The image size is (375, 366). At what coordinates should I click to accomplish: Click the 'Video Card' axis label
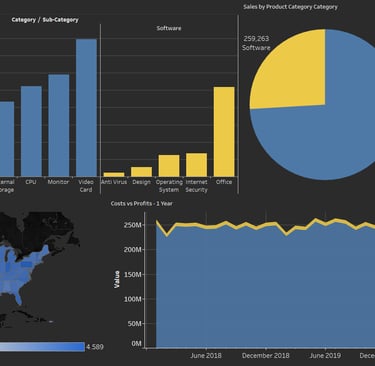[x=86, y=186]
